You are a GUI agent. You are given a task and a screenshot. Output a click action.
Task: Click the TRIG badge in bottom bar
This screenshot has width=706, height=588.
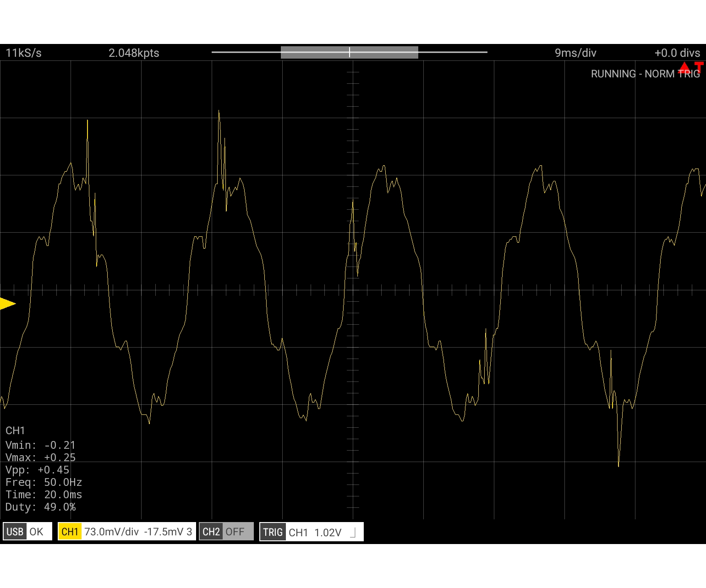tap(273, 531)
